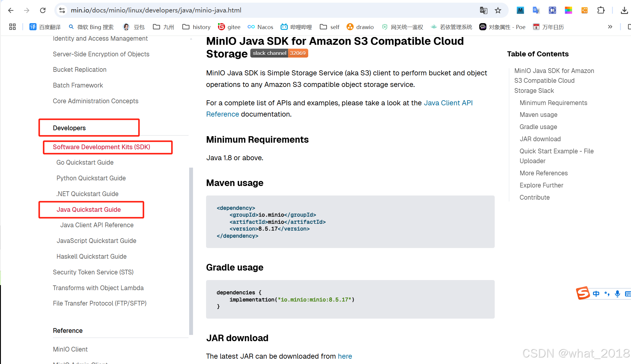Collapse Identity and Access Management arrow
The width and height of the screenshot is (631, 364).
191,39
